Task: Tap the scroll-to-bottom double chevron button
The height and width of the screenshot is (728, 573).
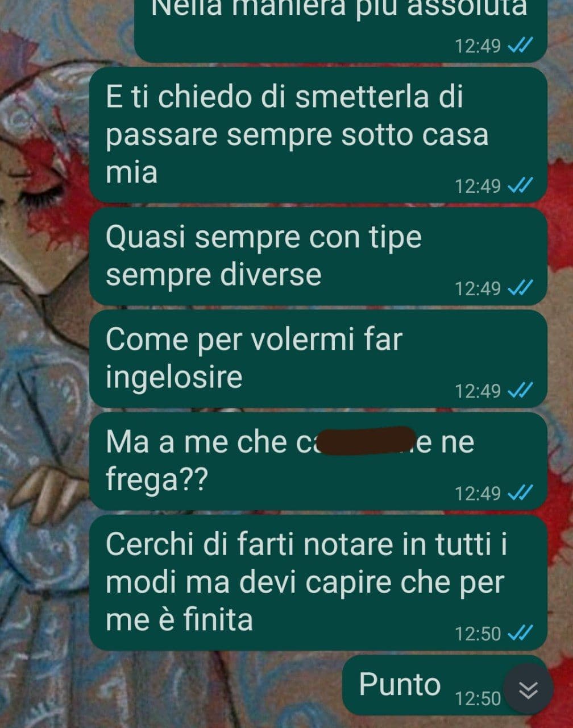Action: [528, 689]
